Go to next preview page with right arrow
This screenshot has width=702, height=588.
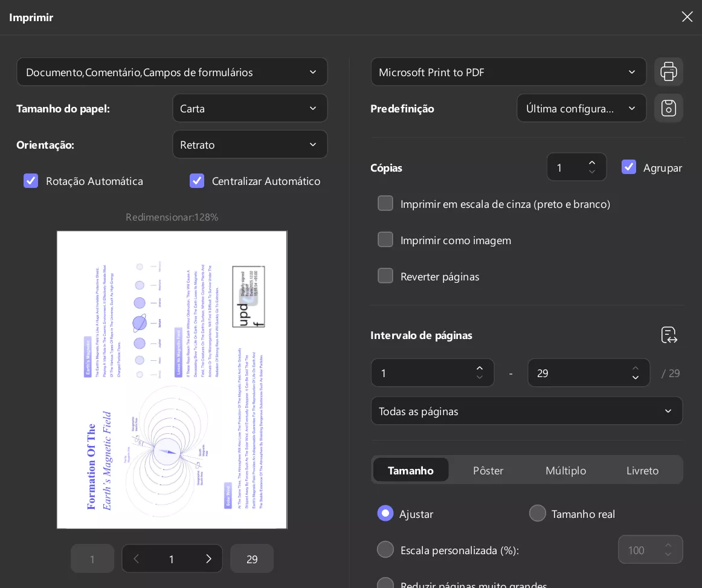(208, 558)
